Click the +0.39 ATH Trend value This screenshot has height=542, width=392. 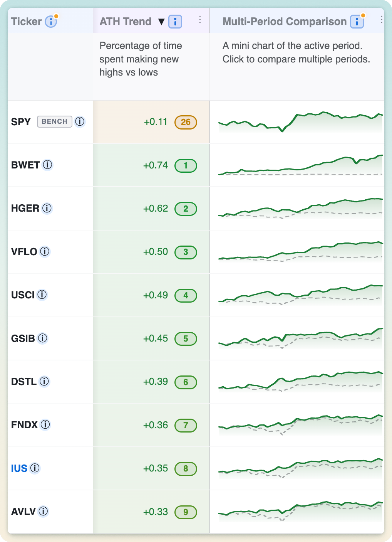click(156, 382)
